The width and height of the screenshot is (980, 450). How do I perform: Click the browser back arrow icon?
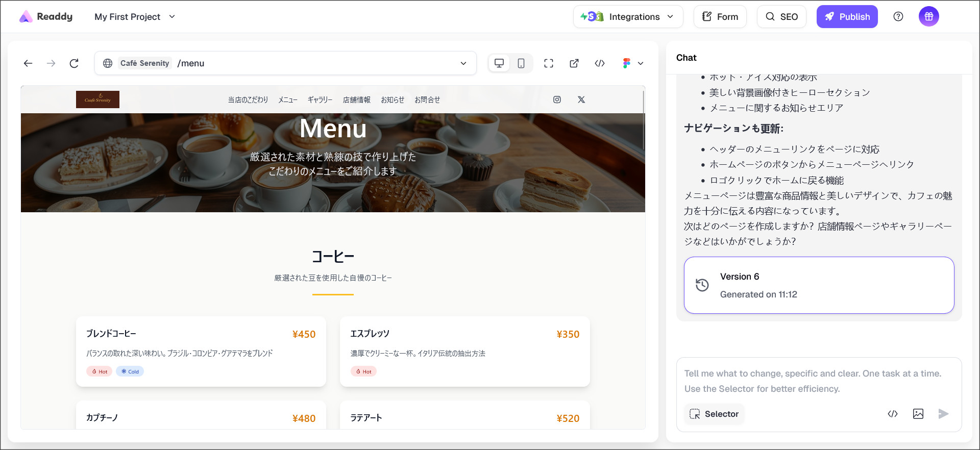pos(28,63)
